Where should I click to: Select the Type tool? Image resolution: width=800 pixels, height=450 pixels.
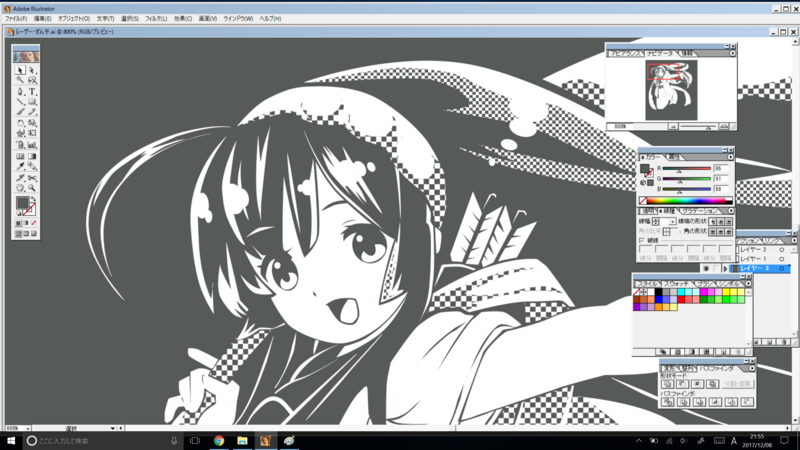(32, 92)
